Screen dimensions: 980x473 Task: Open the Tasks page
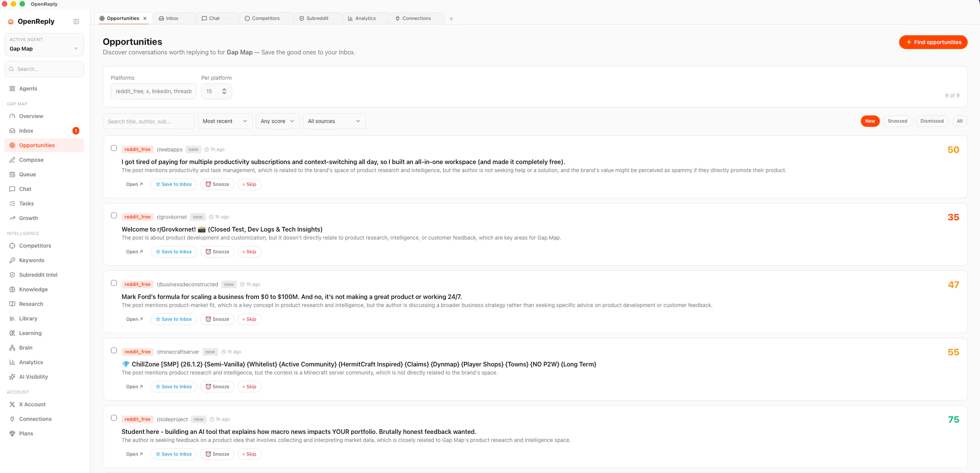[44, 204]
